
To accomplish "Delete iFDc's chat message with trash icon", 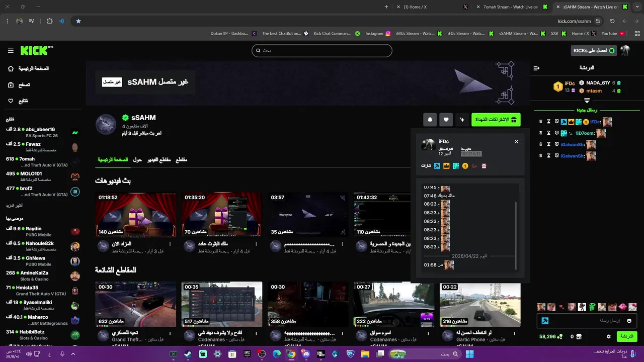I will click(540, 122).
